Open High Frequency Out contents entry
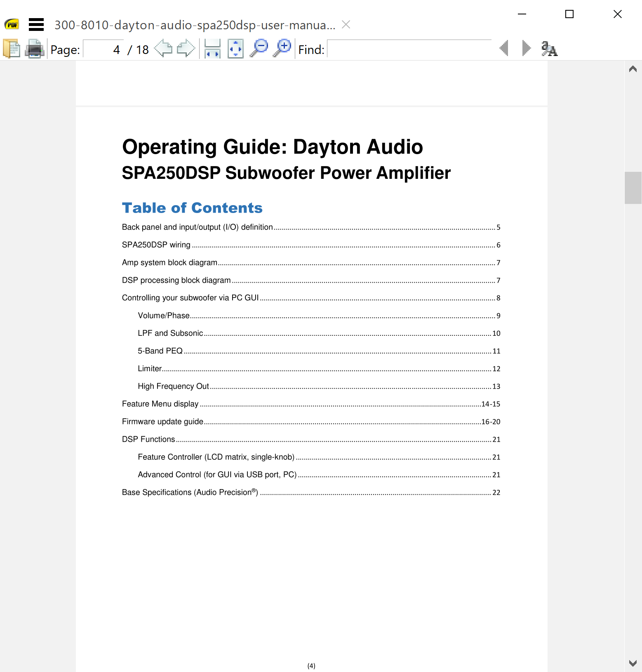 tap(319, 386)
